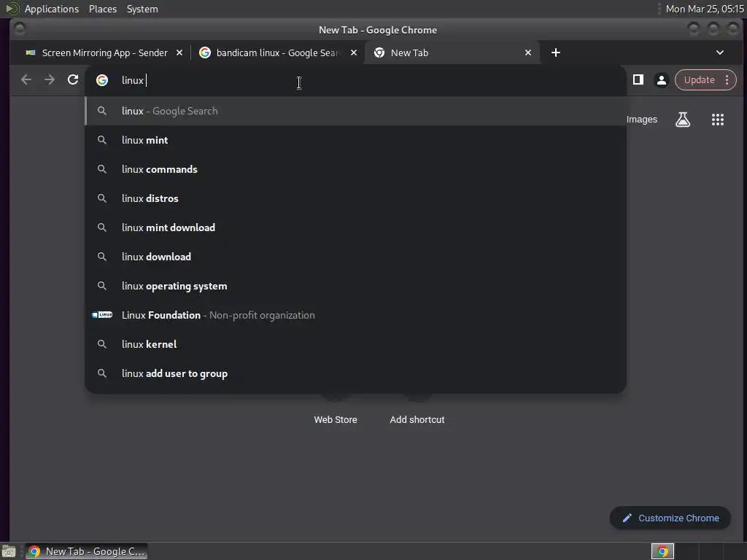Screen dimensions: 747x560
Task: Close the Screen Mirroring App tab
Action: (179, 52)
